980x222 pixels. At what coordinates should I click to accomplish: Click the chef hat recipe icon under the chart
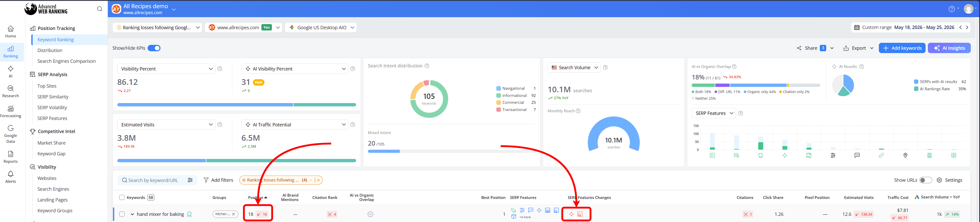coord(760,155)
